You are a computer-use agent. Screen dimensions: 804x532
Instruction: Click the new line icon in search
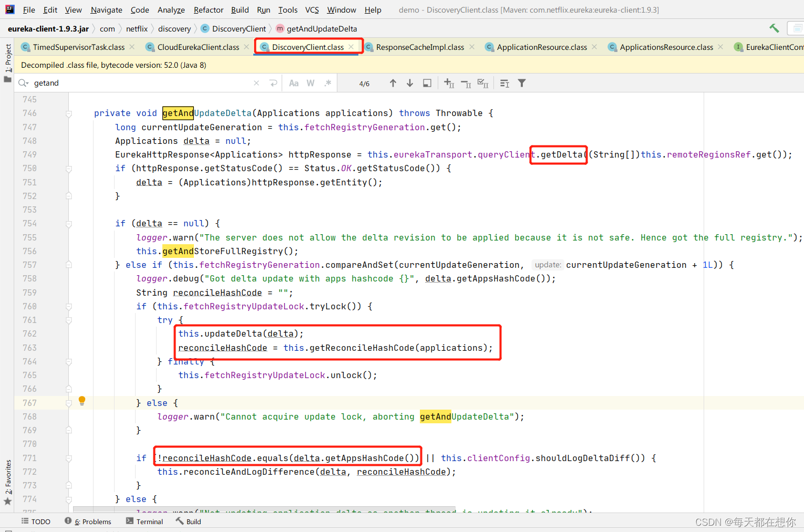(273, 83)
